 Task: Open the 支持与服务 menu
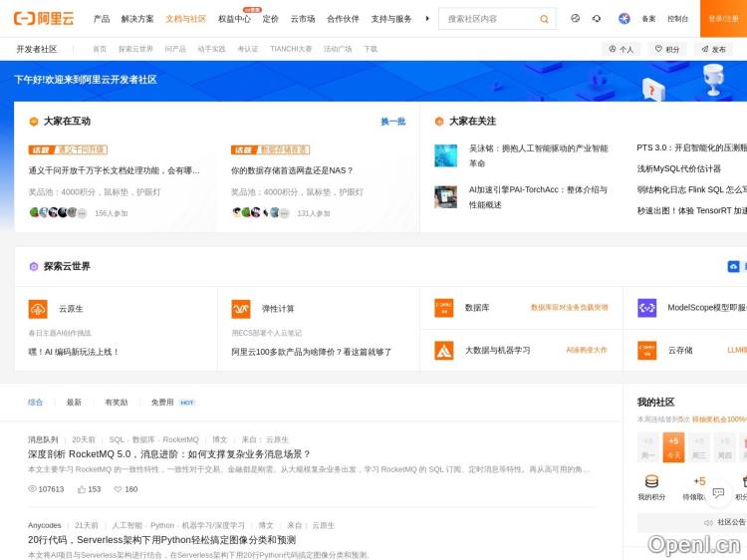click(391, 19)
